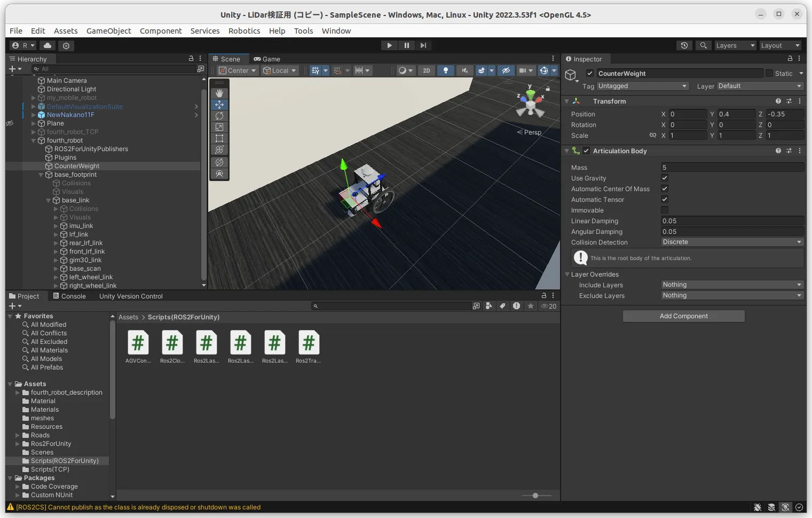This screenshot has height=518, width=812.
Task: Open AGVCon script asset
Action: (138, 347)
